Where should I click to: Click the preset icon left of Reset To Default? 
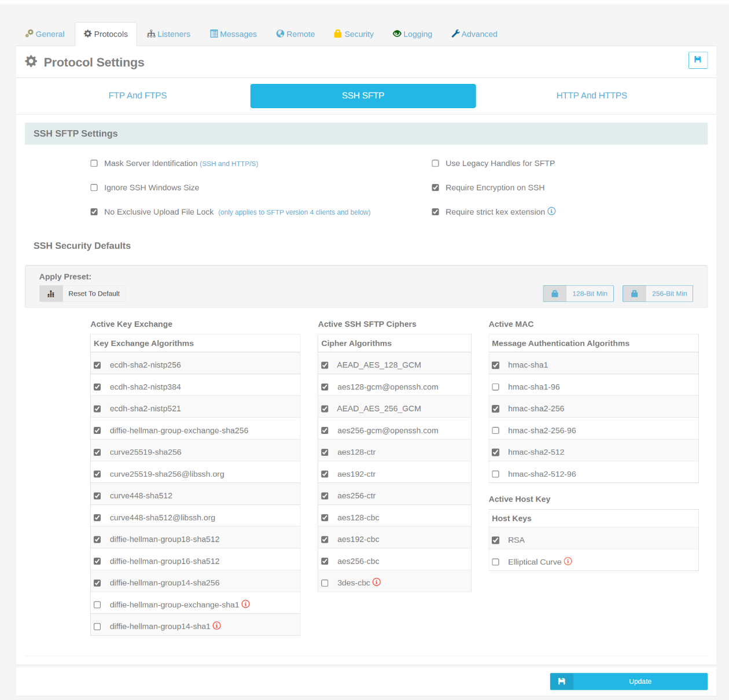[x=51, y=293]
